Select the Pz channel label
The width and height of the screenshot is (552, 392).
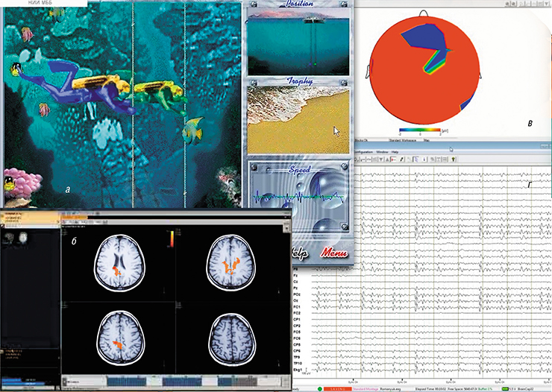[x=295, y=288]
